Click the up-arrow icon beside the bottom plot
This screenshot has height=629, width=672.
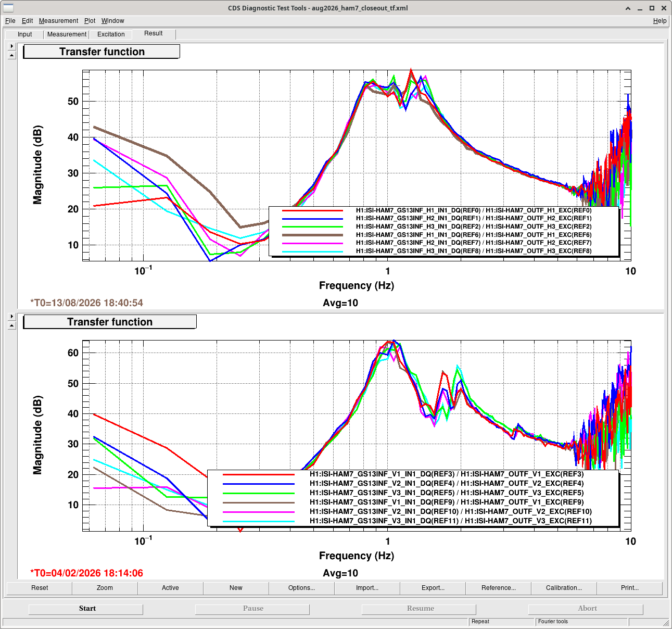(12, 325)
